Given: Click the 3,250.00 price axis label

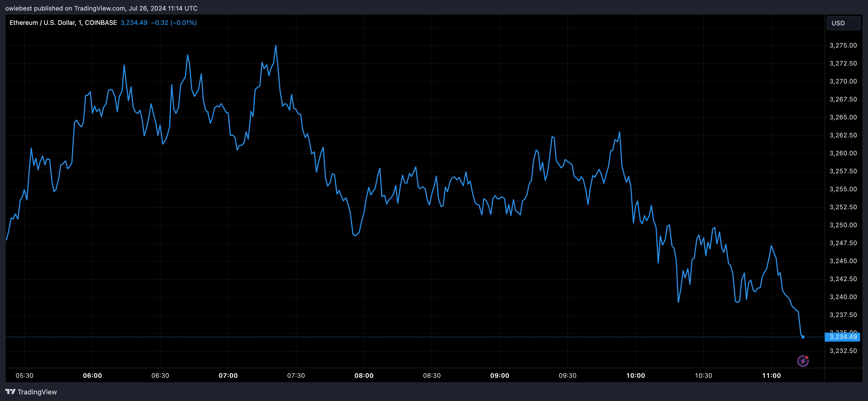Looking at the screenshot, I should coord(843,225).
